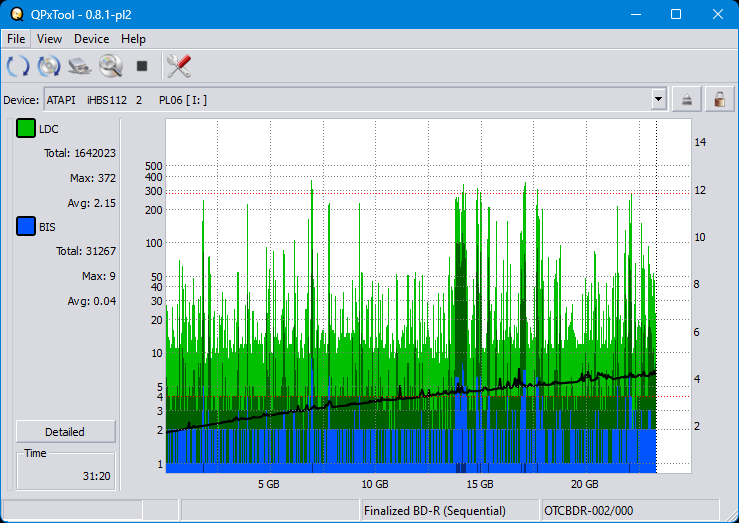Click the Detailed button
This screenshot has height=523, width=739.
pyautogui.click(x=66, y=432)
